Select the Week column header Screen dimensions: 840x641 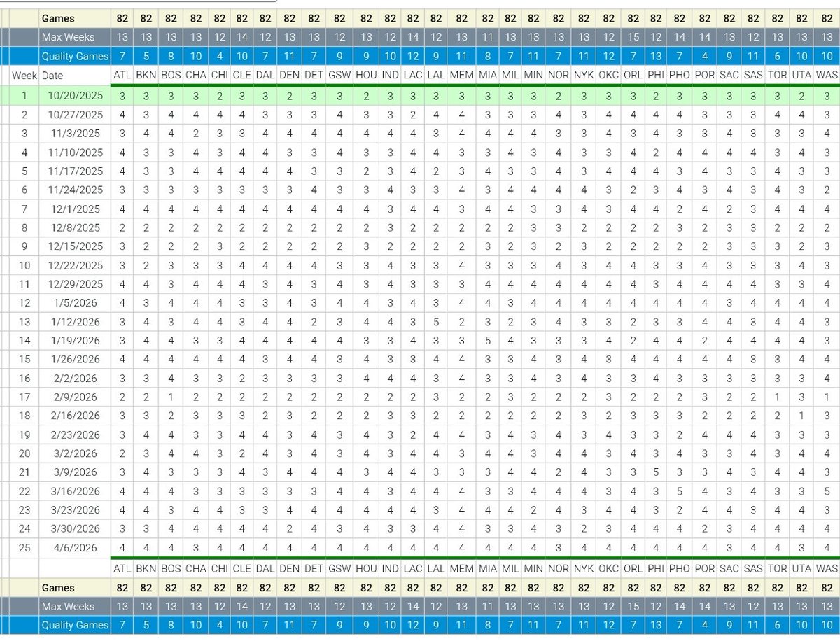click(24, 75)
